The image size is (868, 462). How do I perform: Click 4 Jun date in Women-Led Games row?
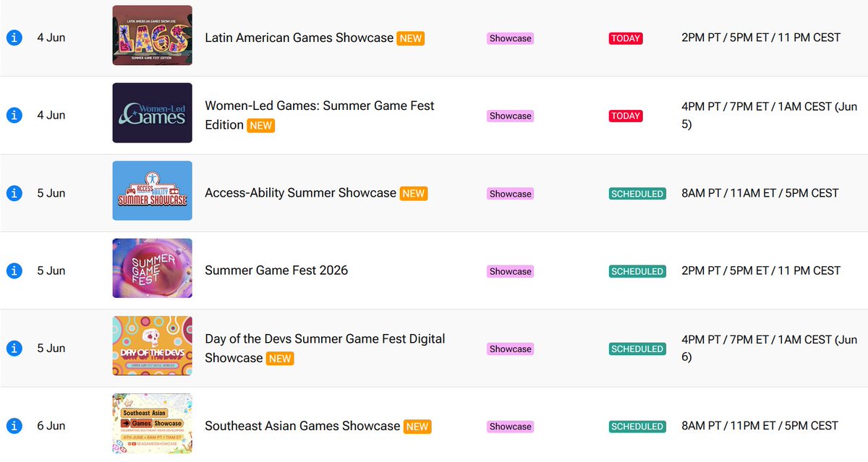(x=51, y=115)
